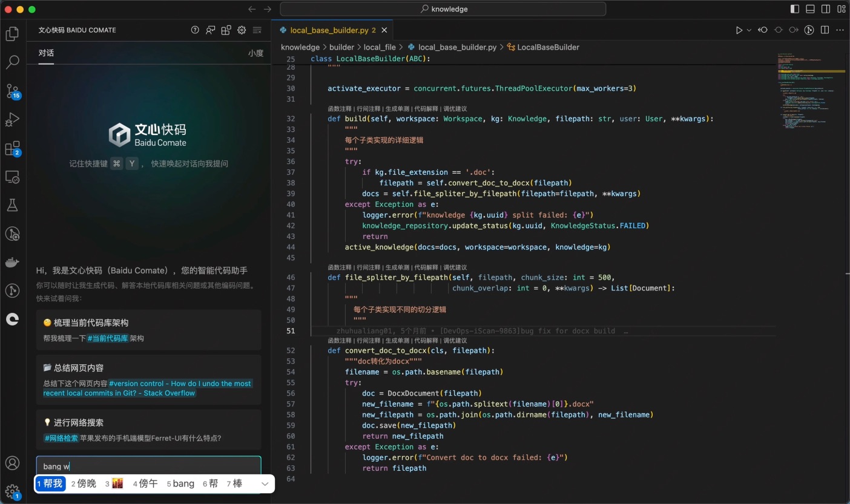This screenshot has width=850, height=504.
Task: Open the Manage gear in activity bar
Action: click(x=12, y=491)
